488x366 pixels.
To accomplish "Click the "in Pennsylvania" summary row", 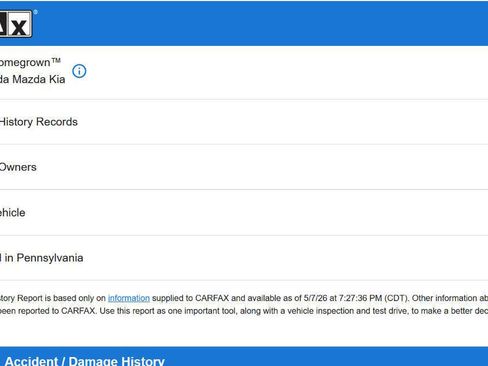I will pyautogui.click(x=244, y=258).
